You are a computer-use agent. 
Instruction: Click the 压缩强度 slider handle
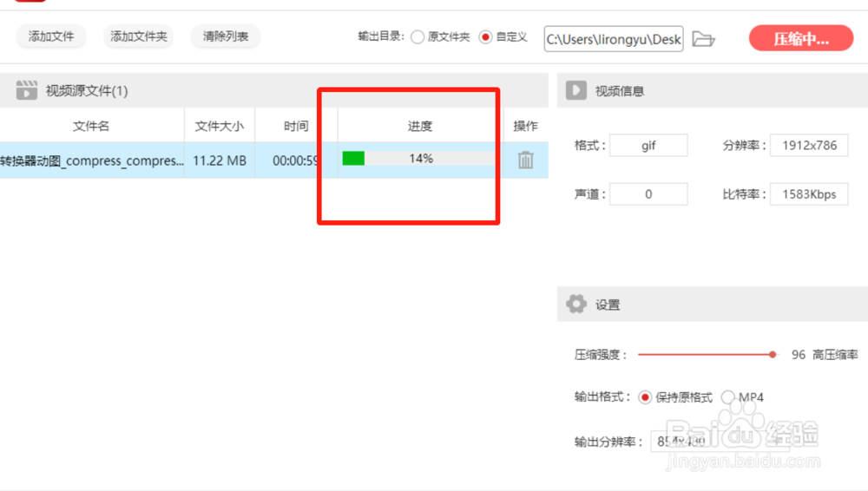pos(773,354)
